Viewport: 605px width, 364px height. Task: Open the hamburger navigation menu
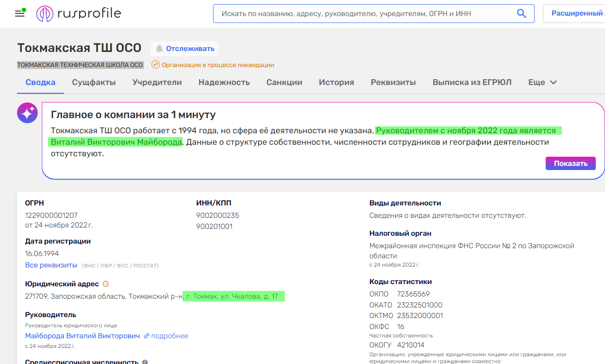tap(19, 13)
